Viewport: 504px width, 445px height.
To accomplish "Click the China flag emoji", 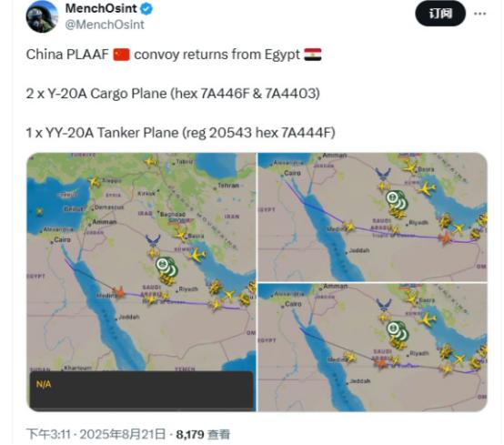I will [x=122, y=55].
